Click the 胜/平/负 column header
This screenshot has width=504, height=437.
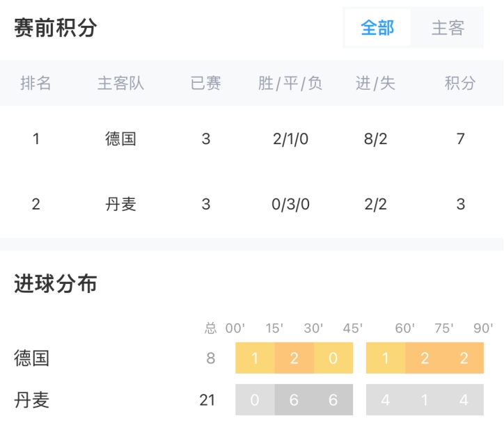tap(290, 84)
